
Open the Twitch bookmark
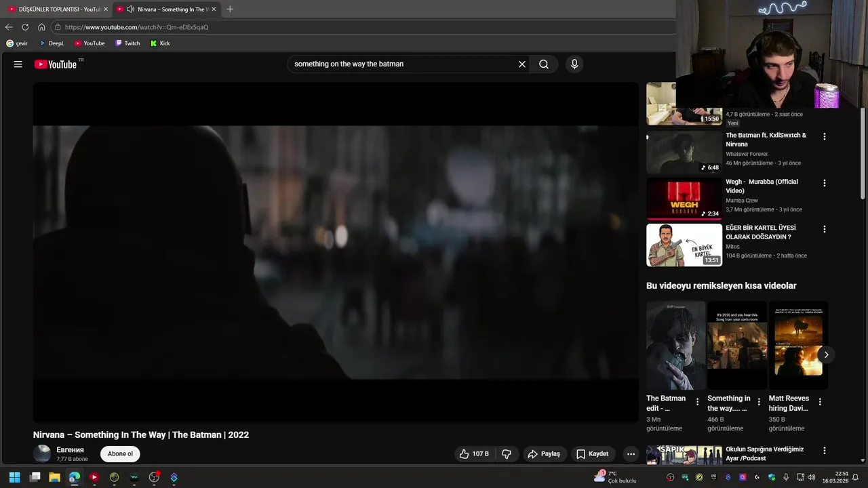tap(127, 43)
